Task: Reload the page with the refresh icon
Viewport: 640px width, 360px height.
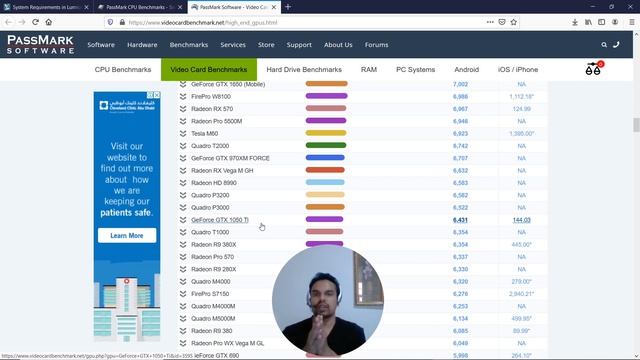Action: click(x=36, y=22)
